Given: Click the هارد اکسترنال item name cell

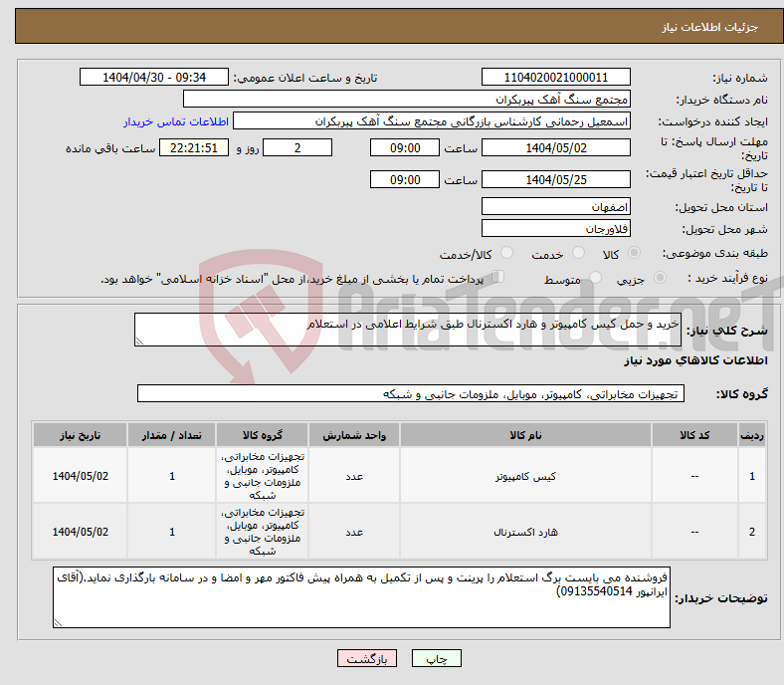Looking at the screenshot, I should (x=525, y=532).
